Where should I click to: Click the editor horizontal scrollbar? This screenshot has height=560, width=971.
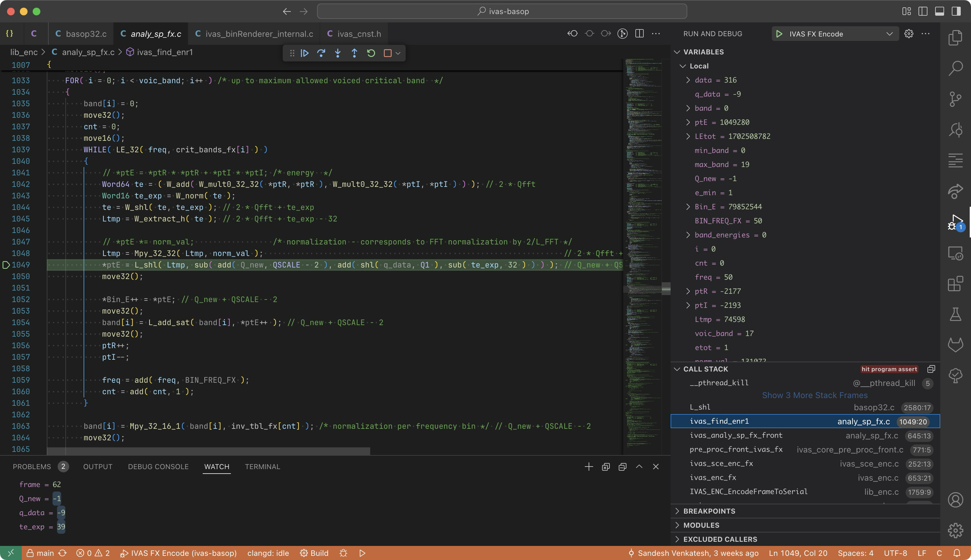208,451
